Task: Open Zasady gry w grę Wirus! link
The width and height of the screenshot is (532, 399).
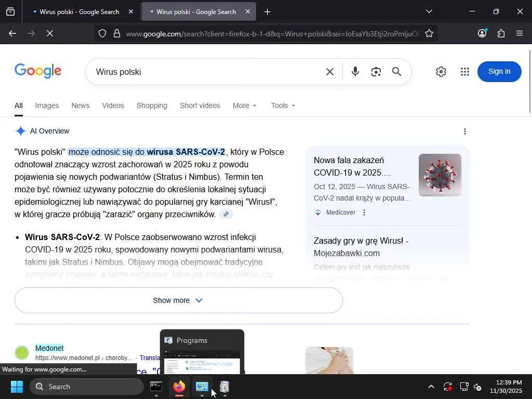Action: [x=361, y=247]
